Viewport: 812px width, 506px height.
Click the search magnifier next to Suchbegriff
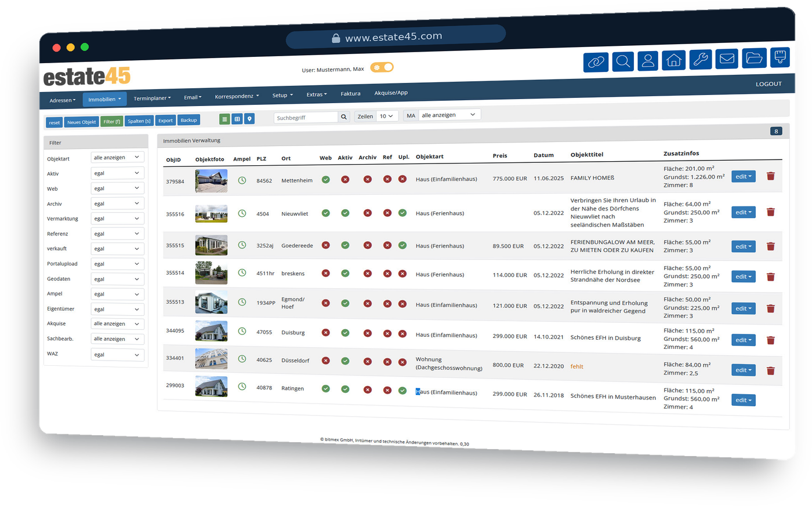pos(344,117)
